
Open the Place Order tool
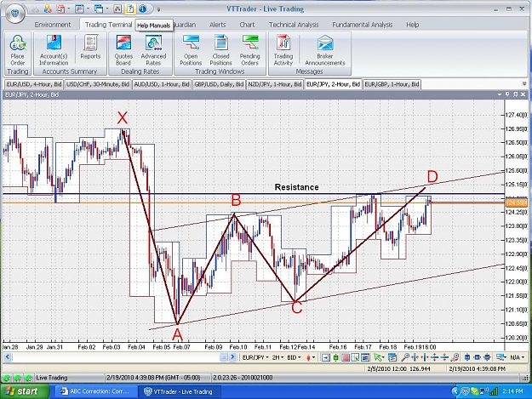[x=18, y=50]
